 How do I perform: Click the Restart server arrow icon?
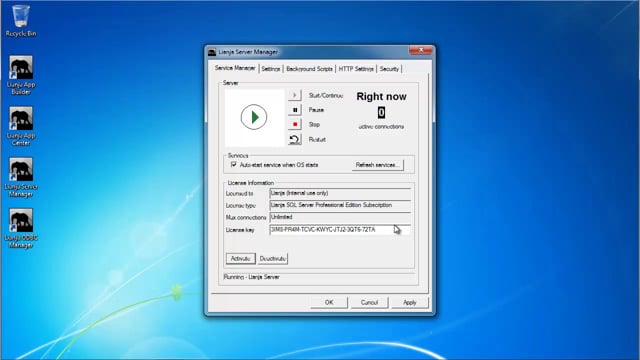pyautogui.click(x=295, y=139)
